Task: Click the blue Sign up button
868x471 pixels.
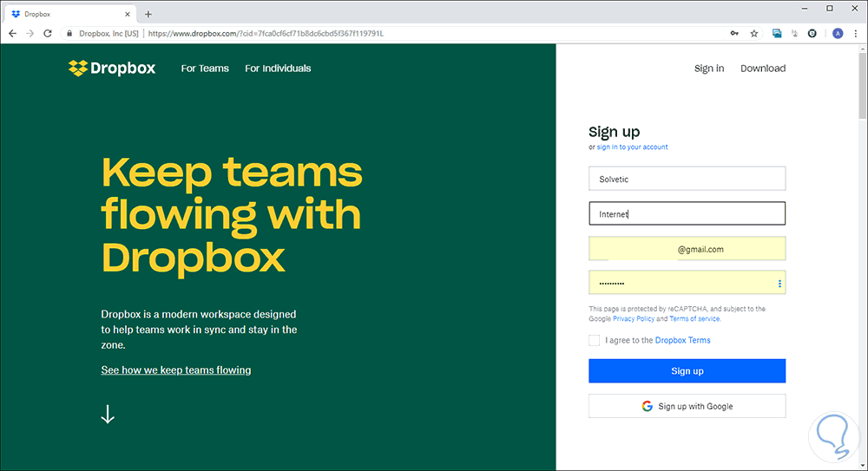Action: pos(687,371)
